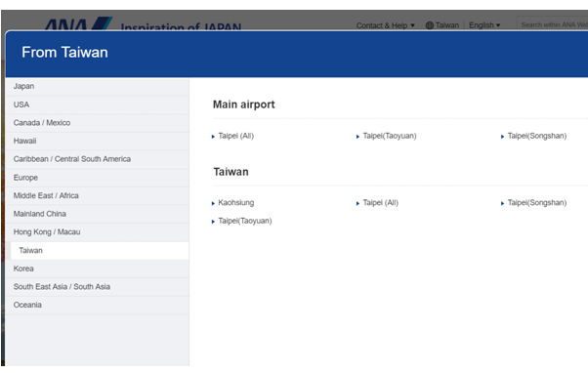
Task: Open South East Asia / South Asia region
Action: pyautogui.click(x=97, y=287)
